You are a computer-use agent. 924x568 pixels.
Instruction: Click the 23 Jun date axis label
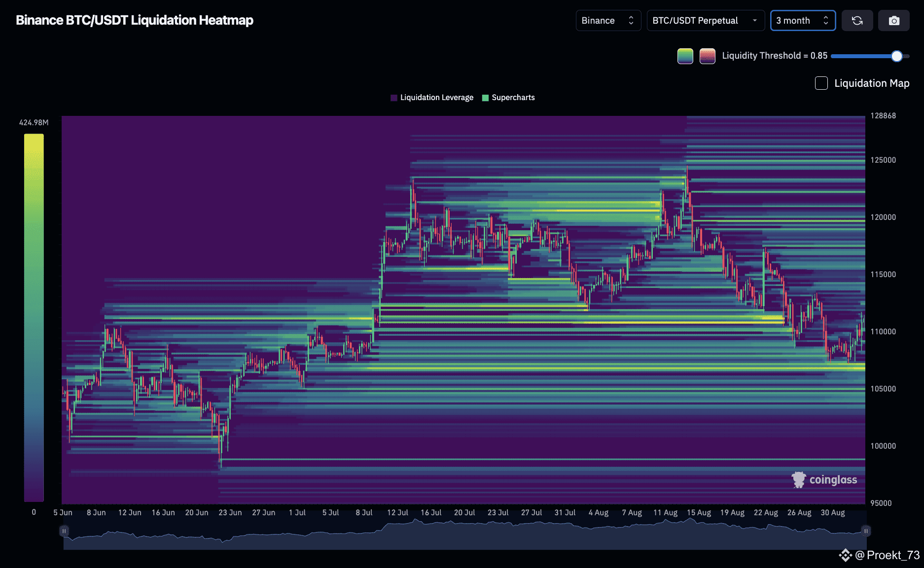(x=230, y=513)
